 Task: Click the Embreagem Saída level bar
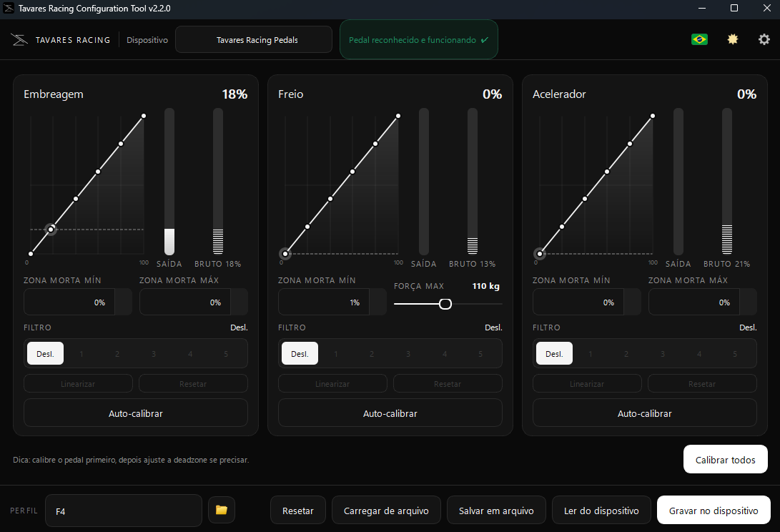[169, 181]
